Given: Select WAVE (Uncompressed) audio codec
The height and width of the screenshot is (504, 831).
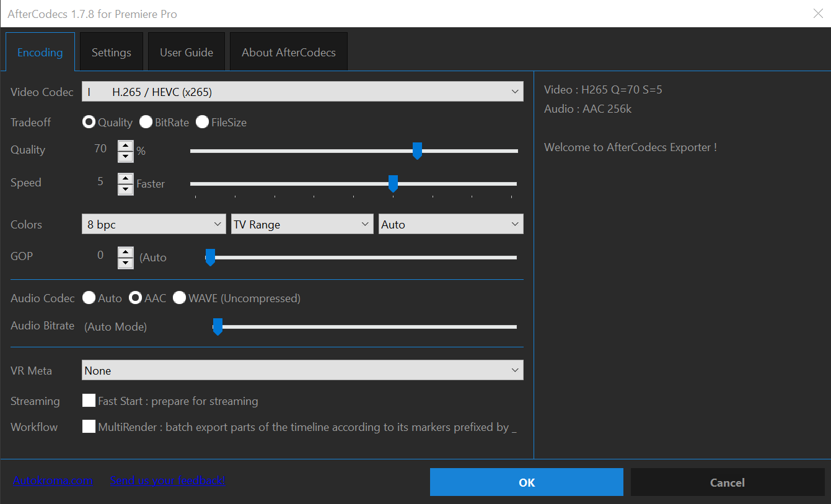Looking at the screenshot, I should [x=179, y=298].
